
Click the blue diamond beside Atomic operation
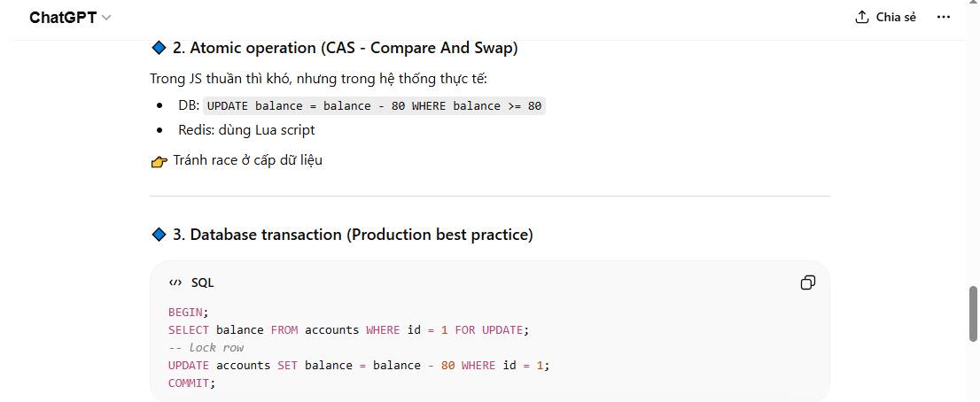tap(159, 48)
